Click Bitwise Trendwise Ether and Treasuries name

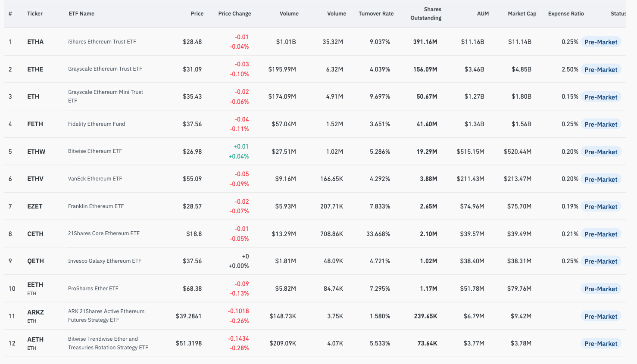tap(108, 343)
